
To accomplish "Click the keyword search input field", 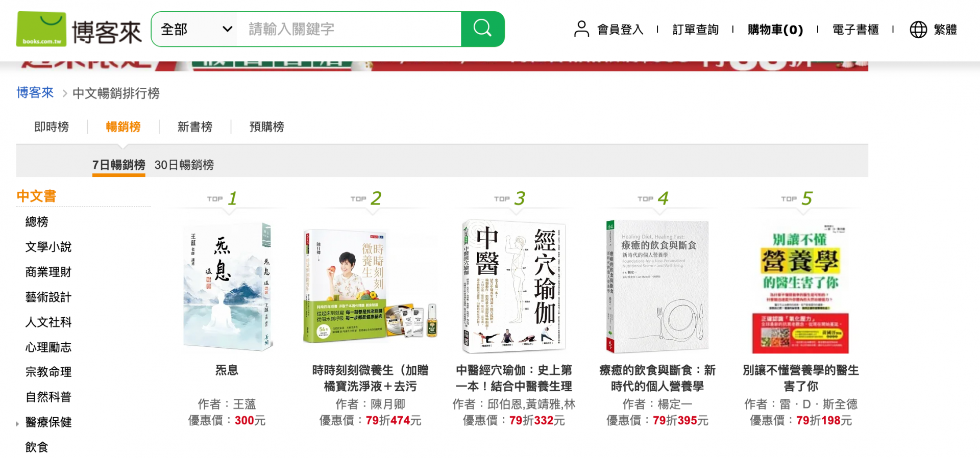I will click(351, 29).
